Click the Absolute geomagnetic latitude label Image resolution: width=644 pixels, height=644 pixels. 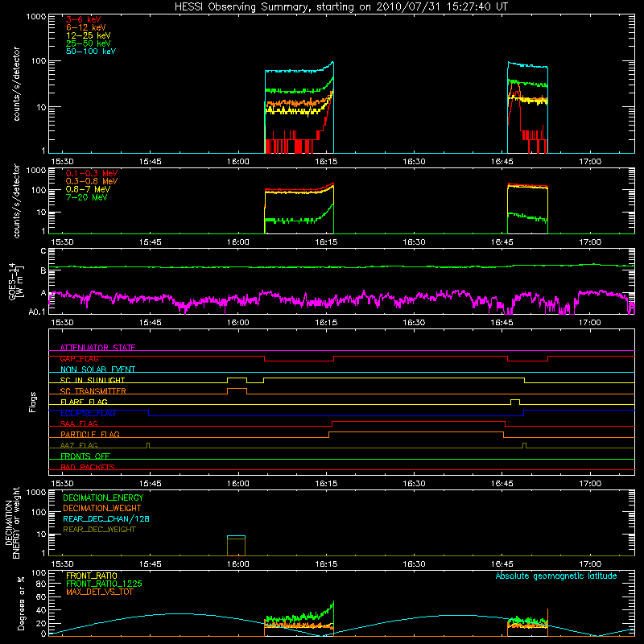coord(556,576)
